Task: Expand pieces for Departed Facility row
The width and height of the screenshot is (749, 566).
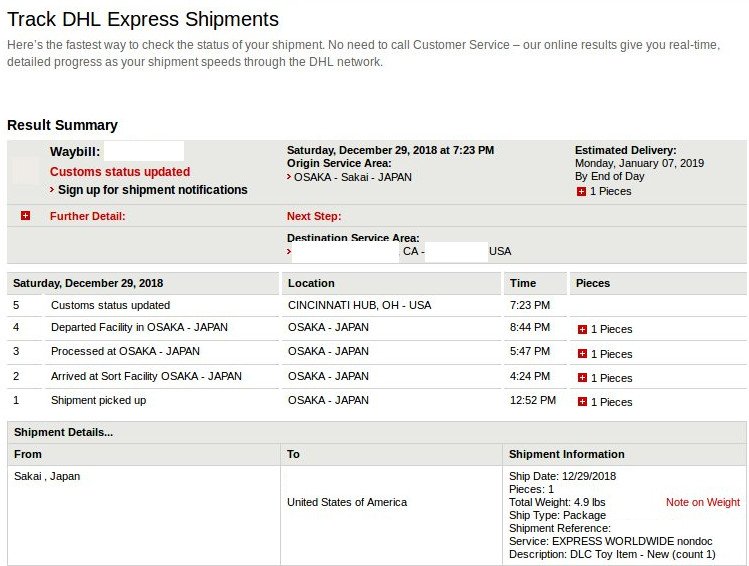Action: (x=582, y=329)
